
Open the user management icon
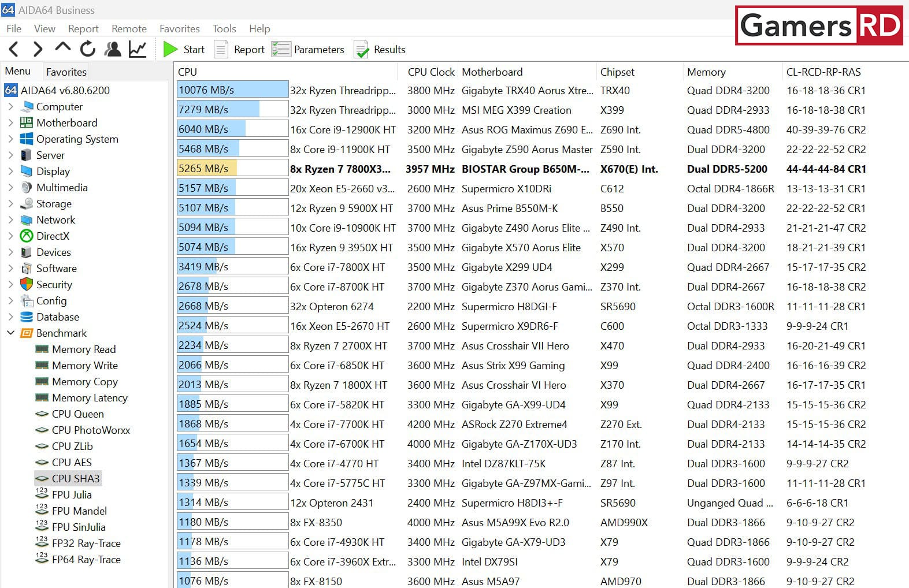click(113, 49)
